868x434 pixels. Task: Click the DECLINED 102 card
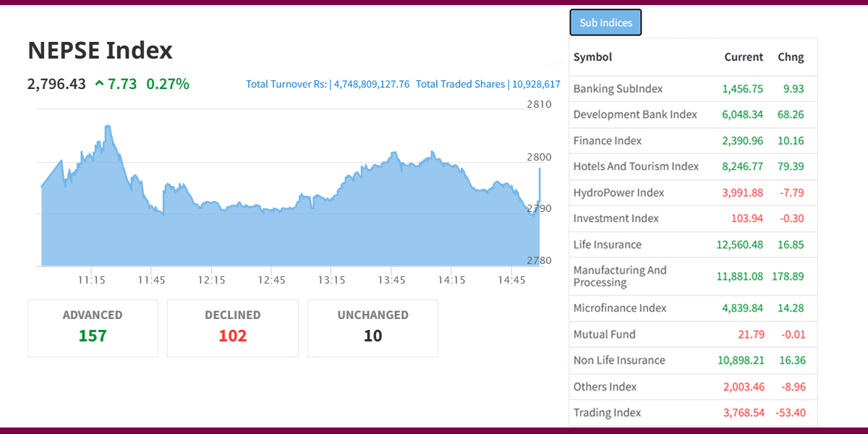(x=232, y=328)
